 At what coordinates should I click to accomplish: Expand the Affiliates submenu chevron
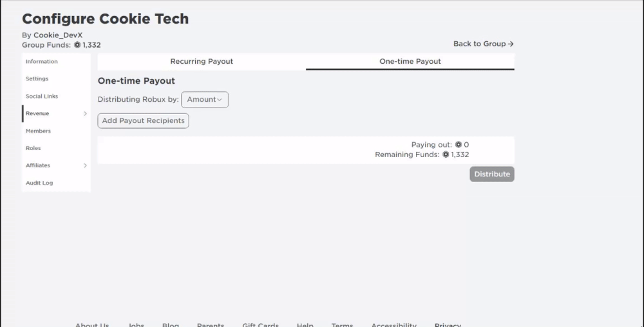click(x=85, y=165)
